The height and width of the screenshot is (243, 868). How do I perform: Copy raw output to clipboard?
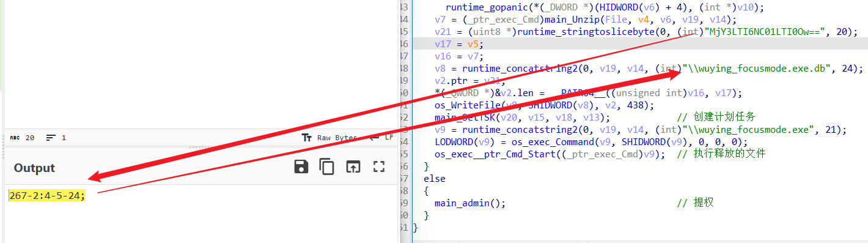click(328, 166)
